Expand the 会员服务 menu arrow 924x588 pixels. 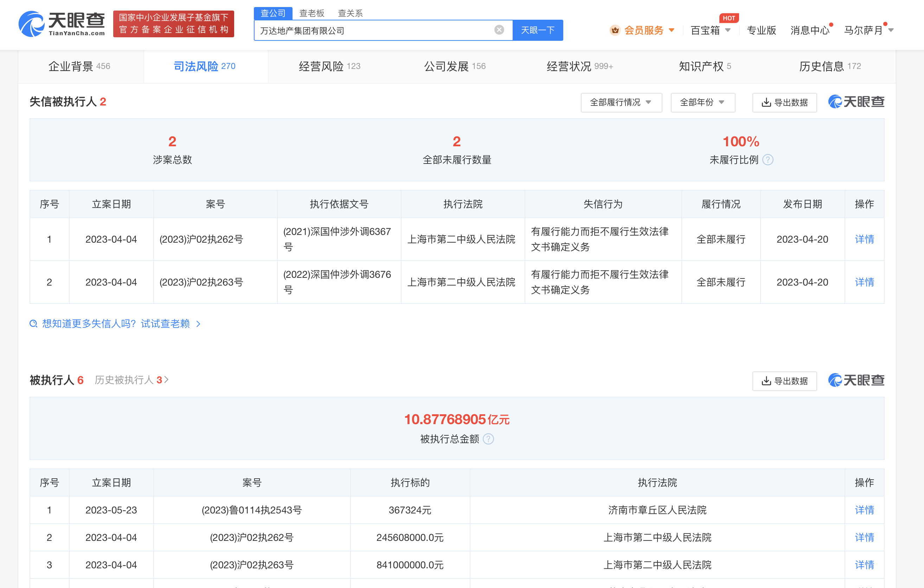[x=672, y=30]
